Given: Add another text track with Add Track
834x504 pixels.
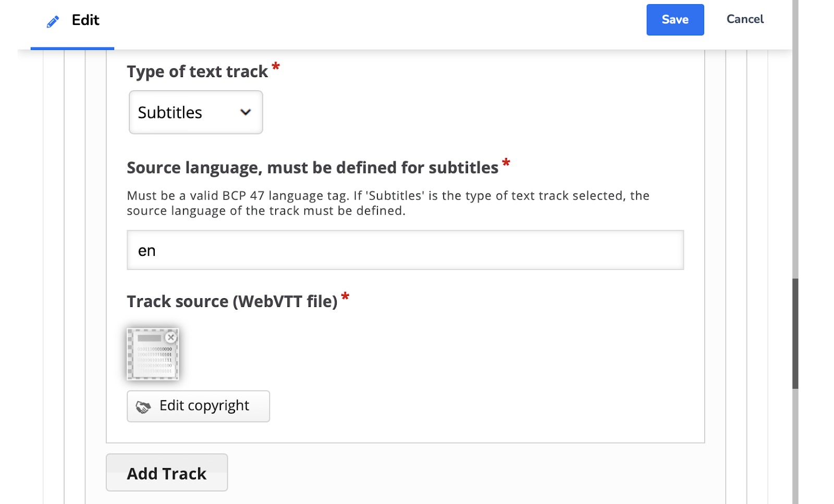Looking at the screenshot, I should [x=167, y=472].
